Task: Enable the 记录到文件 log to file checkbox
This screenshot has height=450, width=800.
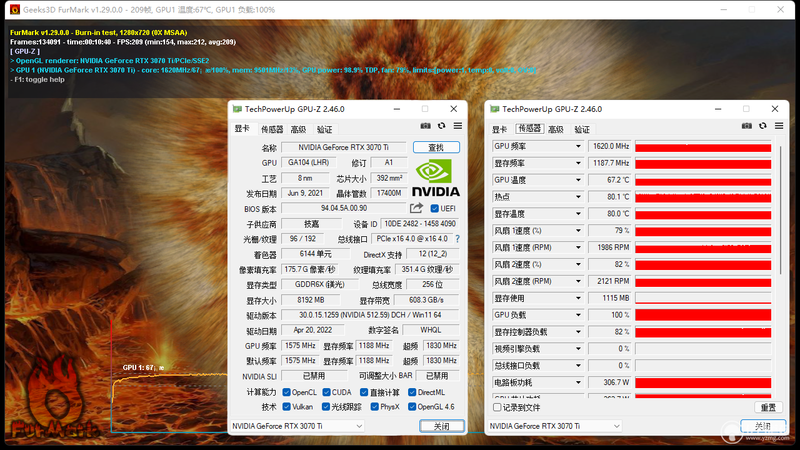Action: tap(497, 407)
